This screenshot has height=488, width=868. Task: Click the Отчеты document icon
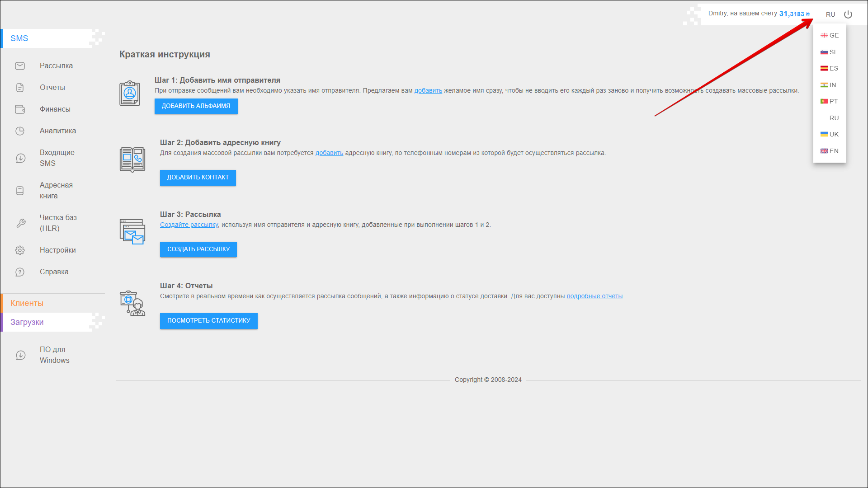coord(20,88)
